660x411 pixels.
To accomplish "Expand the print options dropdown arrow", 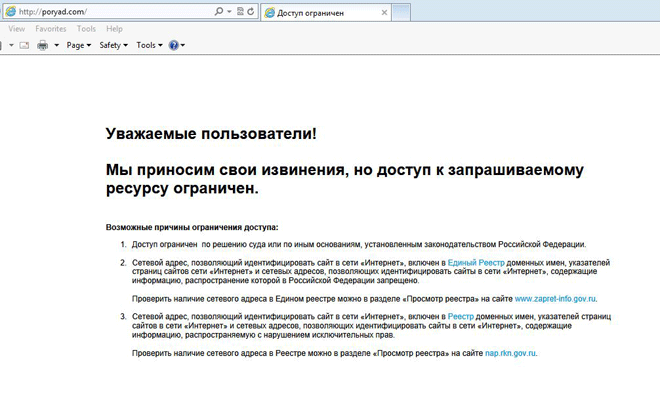I will click(x=56, y=46).
